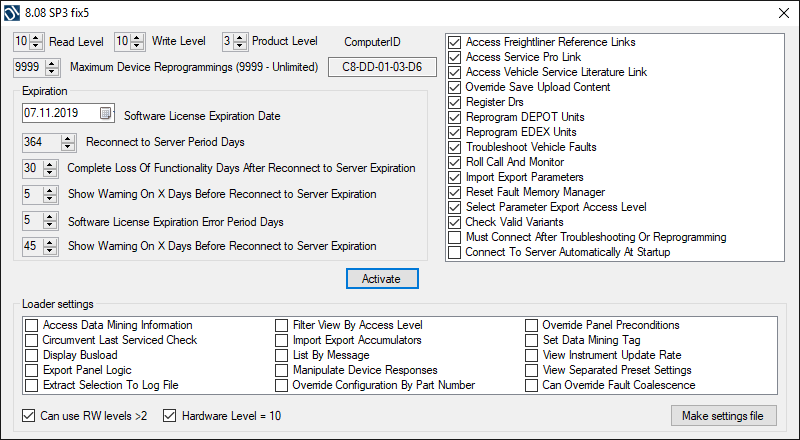800x440 pixels.
Task: Toggle Override Save Upload Content
Action: tap(455, 87)
